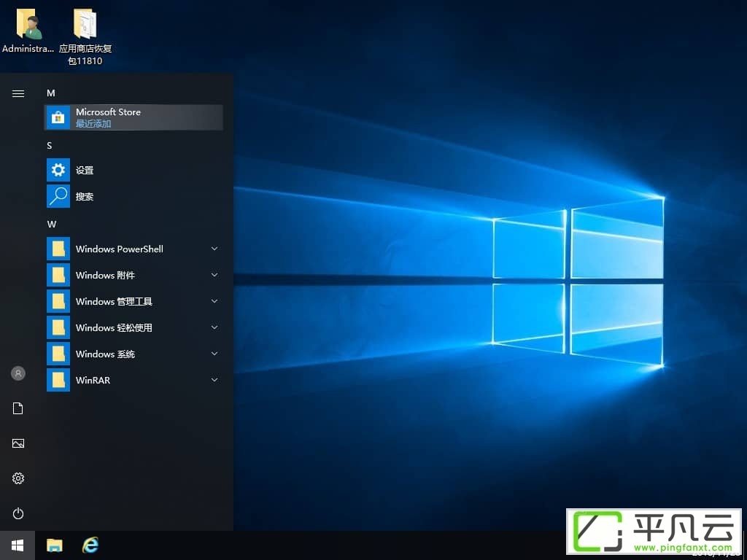The width and height of the screenshot is (747, 560).
Task: Click the letter S group header
Action: 50,146
